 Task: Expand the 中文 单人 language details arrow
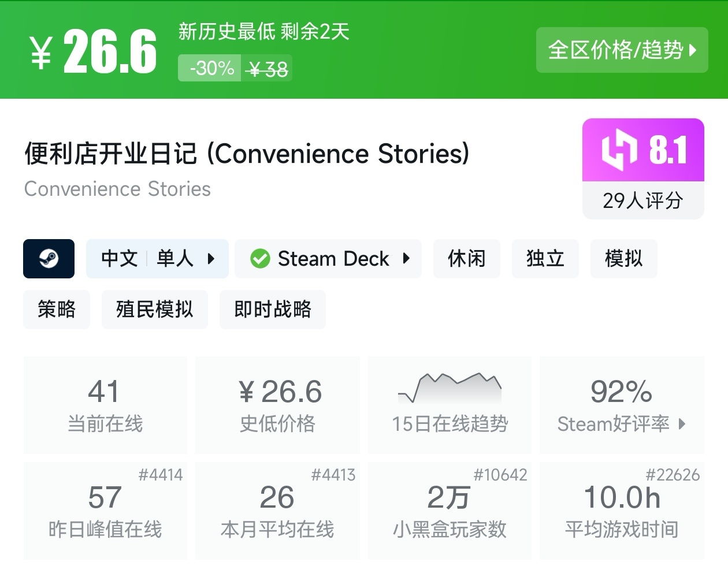[211, 259]
